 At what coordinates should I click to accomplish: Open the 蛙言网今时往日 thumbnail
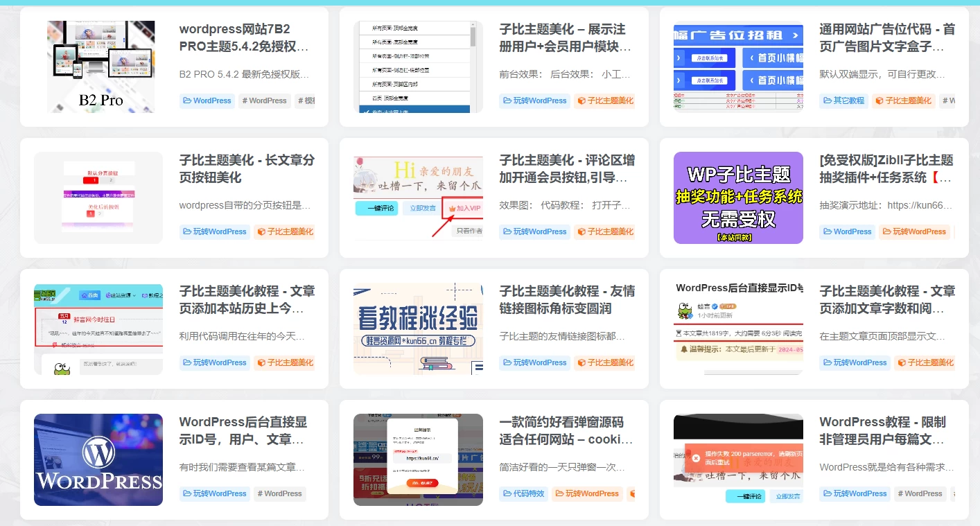click(x=98, y=328)
